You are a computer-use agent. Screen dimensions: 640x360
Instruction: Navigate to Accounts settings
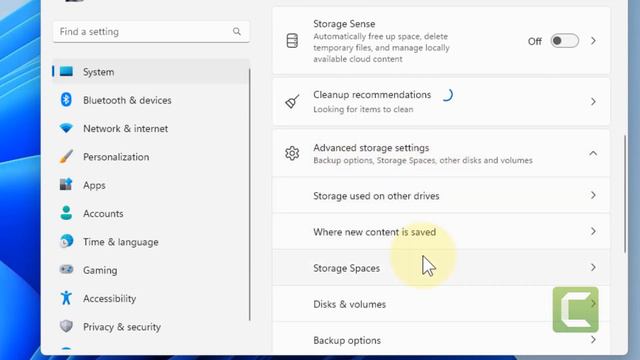151,213
